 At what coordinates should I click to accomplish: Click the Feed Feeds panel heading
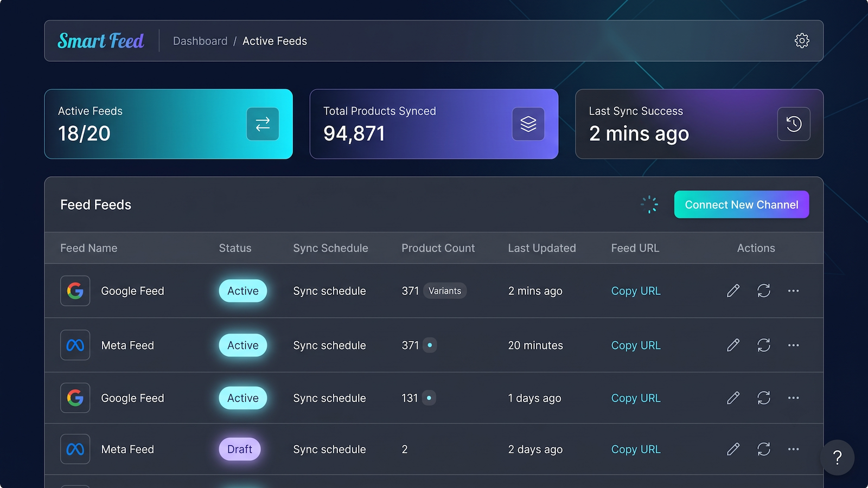pos(95,205)
